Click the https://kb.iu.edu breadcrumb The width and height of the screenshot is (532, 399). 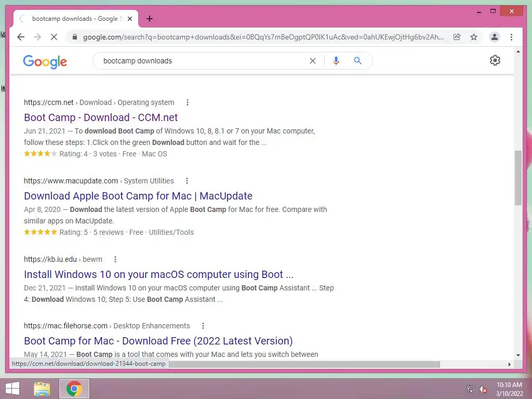50,259
